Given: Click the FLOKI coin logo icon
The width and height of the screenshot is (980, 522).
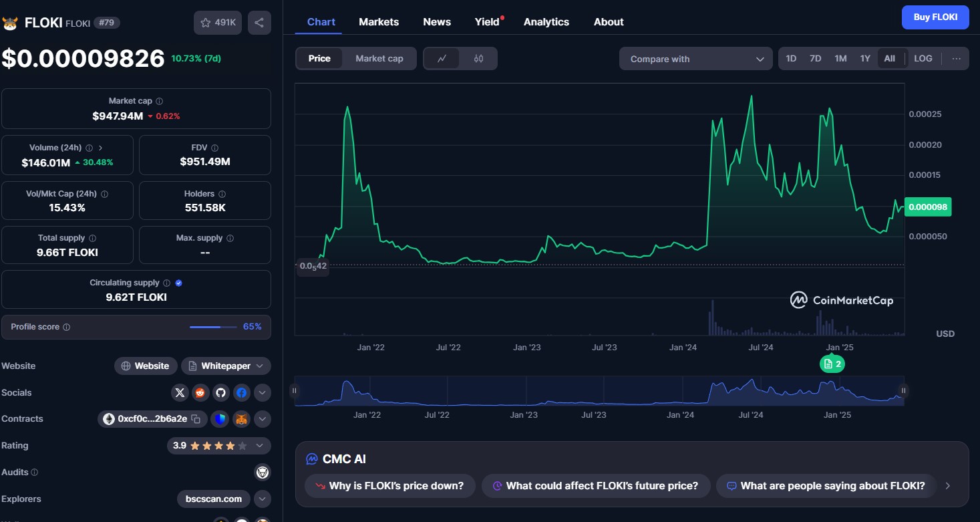Looking at the screenshot, I should [x=10, y=23].
